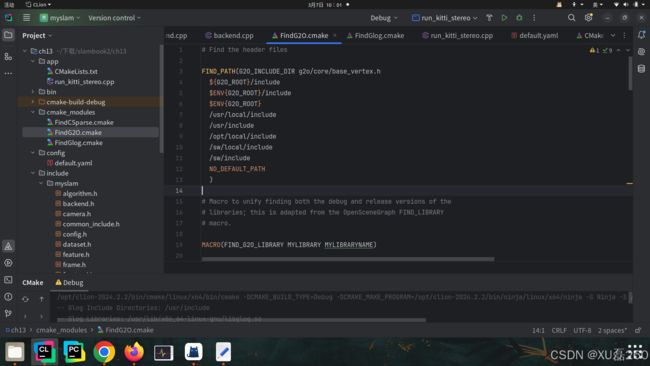The height and width of the screenshot is (366, 650).
Task: Reload the CMake project
Action: pyautogui.click(x=25, y=299)
